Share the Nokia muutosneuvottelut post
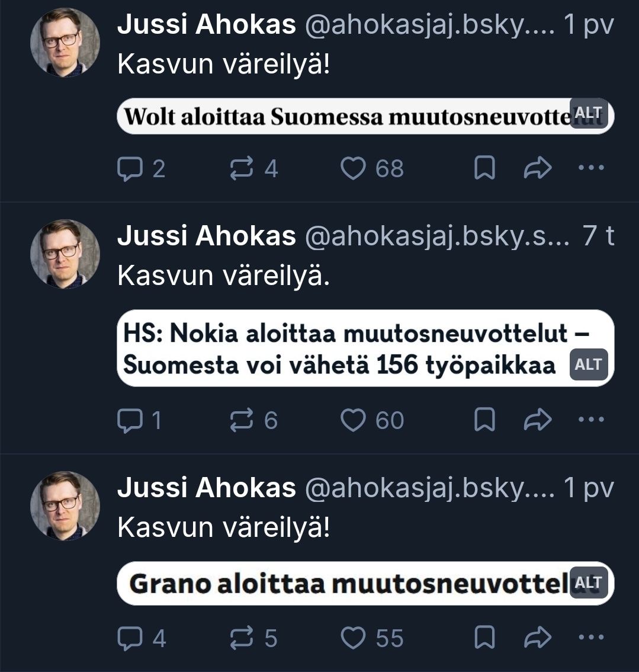Image resolution: width=639 pixels, height=672 pixels. [538, 420]
